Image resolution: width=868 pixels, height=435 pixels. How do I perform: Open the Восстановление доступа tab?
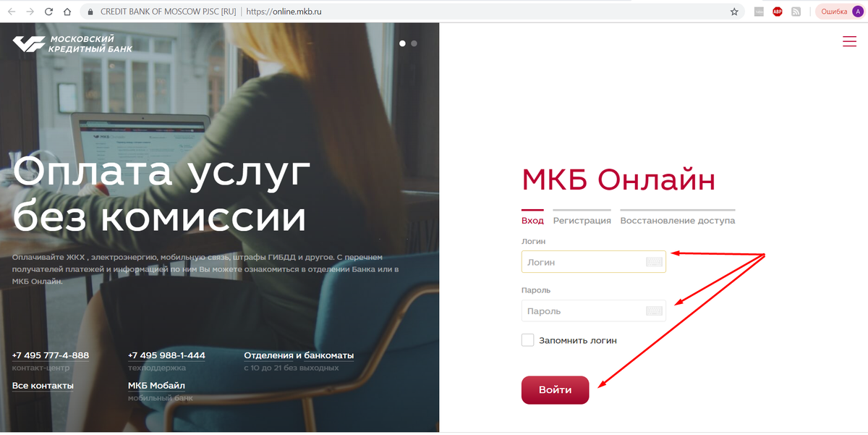(x=677, y=220)
